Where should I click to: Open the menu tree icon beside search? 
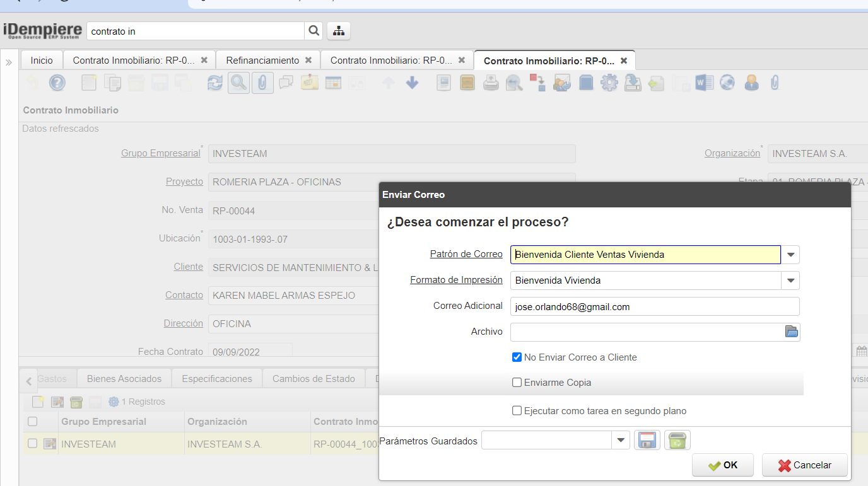(339, 31)
